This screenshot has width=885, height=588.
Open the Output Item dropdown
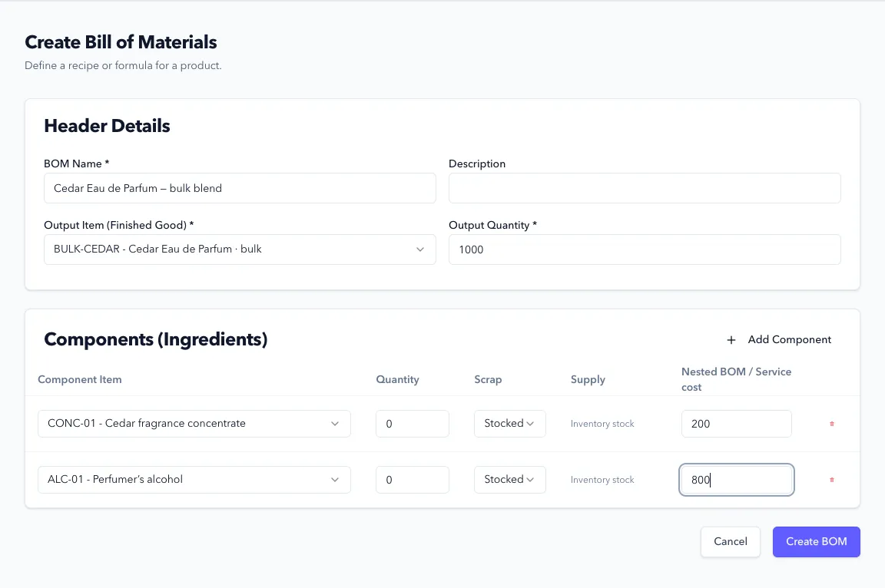click(240, 249)
